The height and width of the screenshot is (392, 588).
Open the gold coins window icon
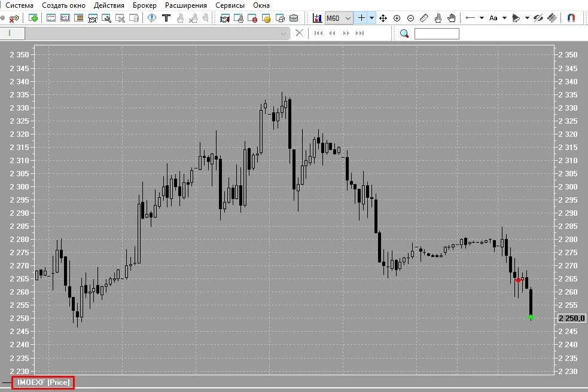click(266, 18)
